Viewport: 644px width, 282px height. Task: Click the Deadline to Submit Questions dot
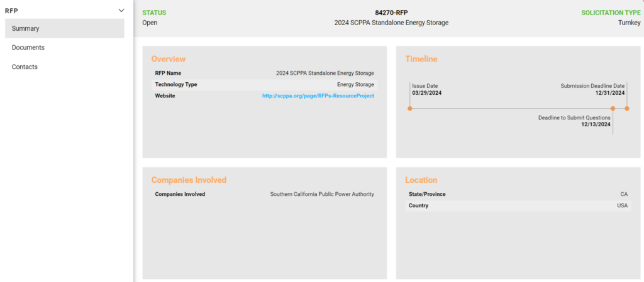(x=613, y=109)
